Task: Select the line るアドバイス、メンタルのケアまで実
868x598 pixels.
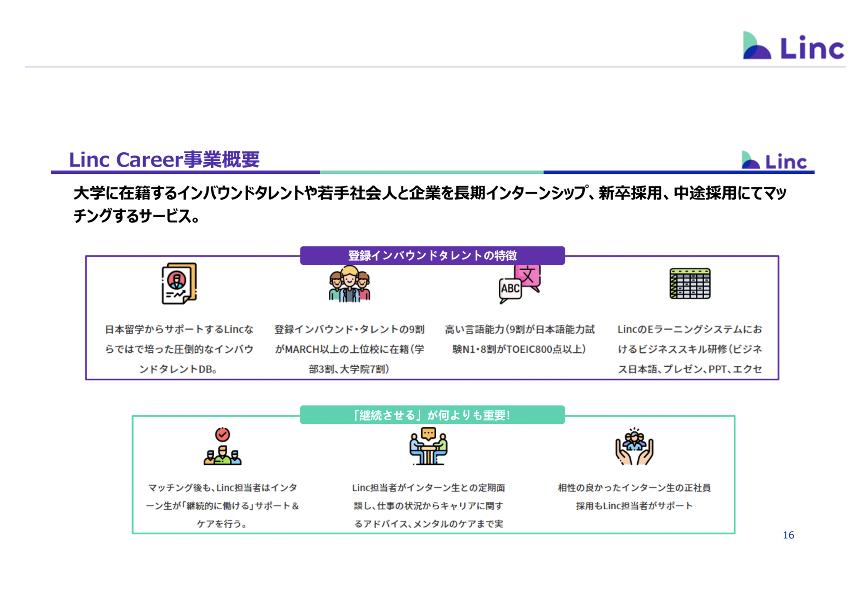Action: click(x=428, y=524)
